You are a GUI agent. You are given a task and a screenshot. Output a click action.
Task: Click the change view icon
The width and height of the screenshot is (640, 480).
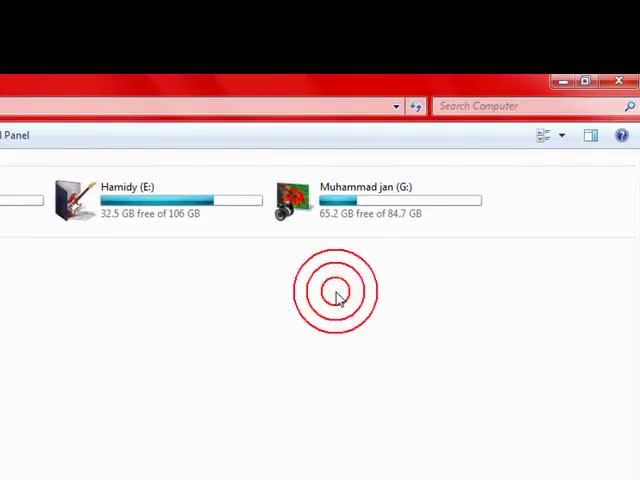coord(544,135)
